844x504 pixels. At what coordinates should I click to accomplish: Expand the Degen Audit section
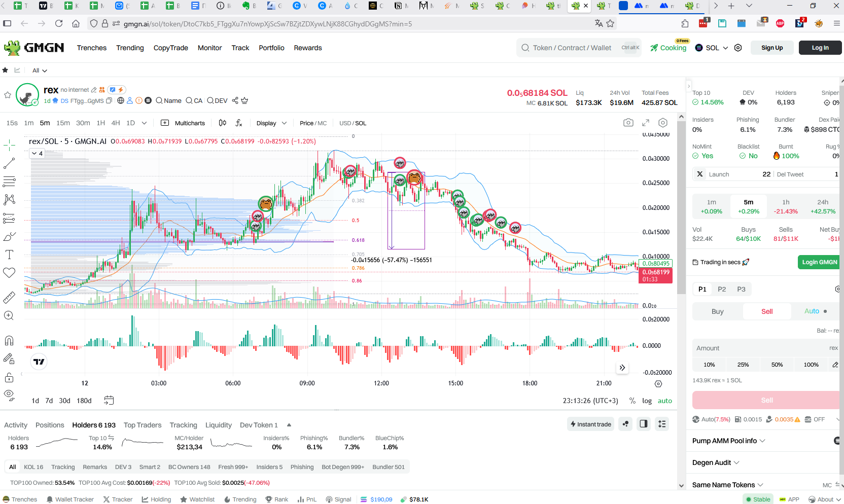(x=716, y=462)
